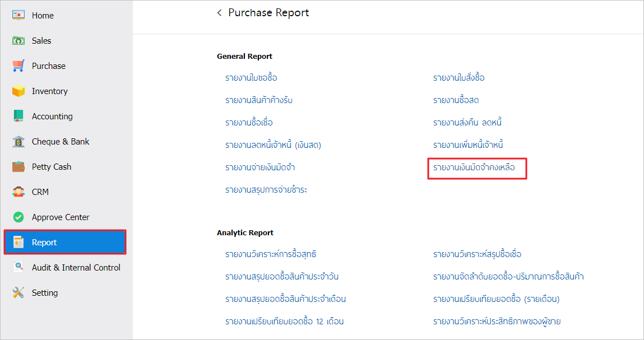
Task: Open the รายงานสินค้าค้างรับ report
Action: [x=259, y=100]
